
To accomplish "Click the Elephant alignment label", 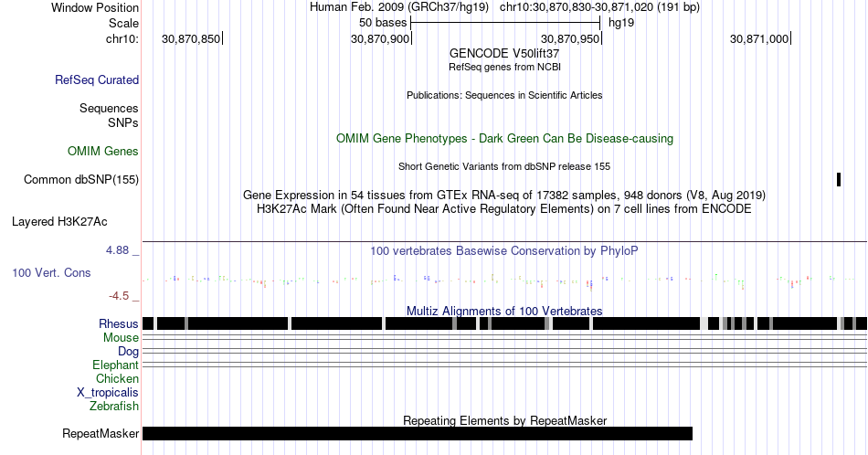I will point(115,365).
